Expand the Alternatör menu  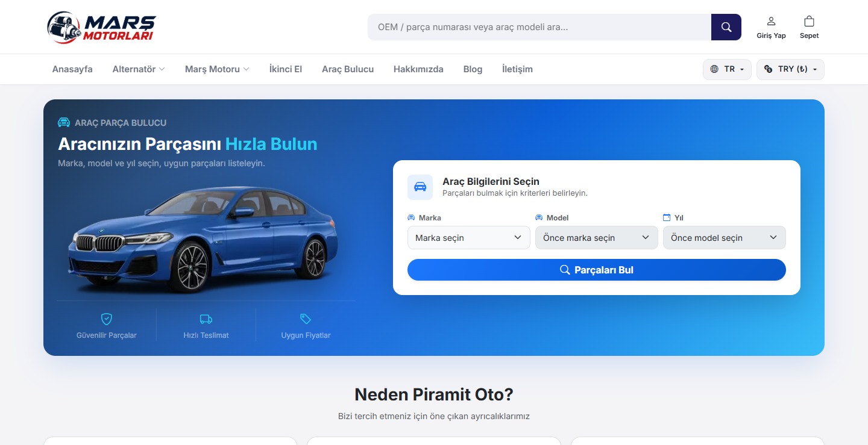click(x=139, y=69)
